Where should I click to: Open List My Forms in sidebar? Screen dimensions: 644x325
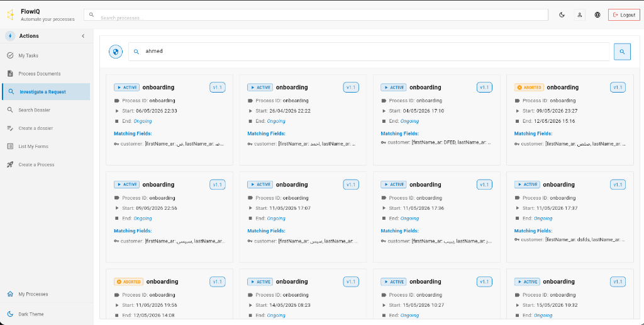coord(46,146)
